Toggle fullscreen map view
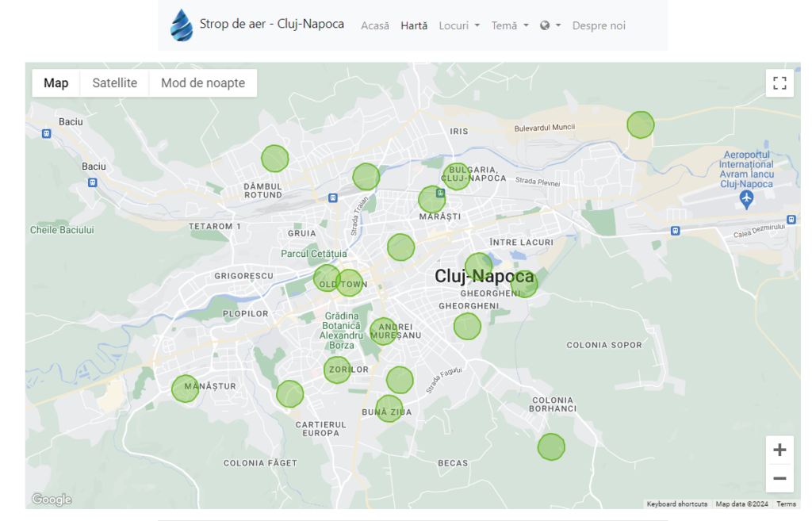 779,83
